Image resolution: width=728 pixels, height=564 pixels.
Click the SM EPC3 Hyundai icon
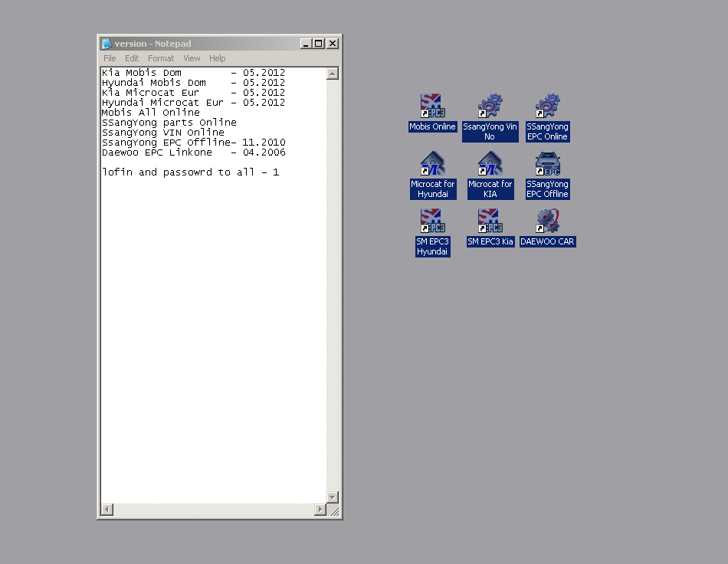432,221
